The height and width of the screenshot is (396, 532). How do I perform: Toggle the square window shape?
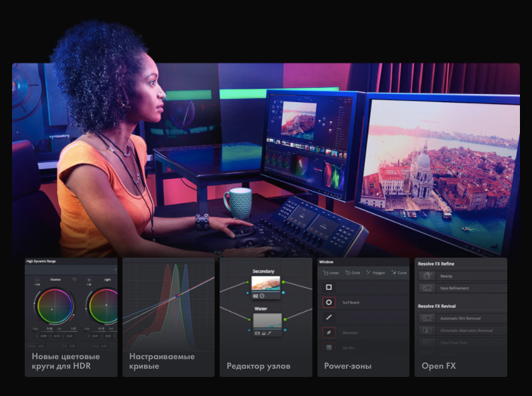point(329,287)
